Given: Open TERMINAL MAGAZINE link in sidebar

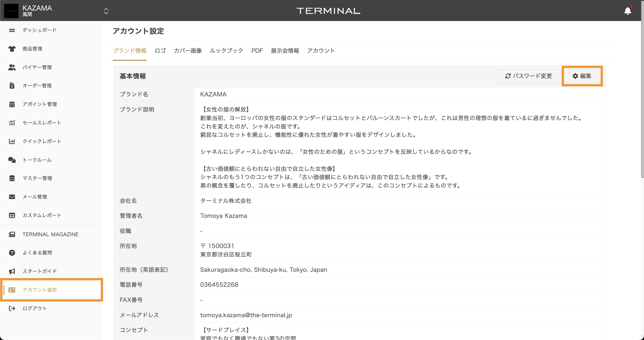Looking at the screenshot, I should coord(50,234).
